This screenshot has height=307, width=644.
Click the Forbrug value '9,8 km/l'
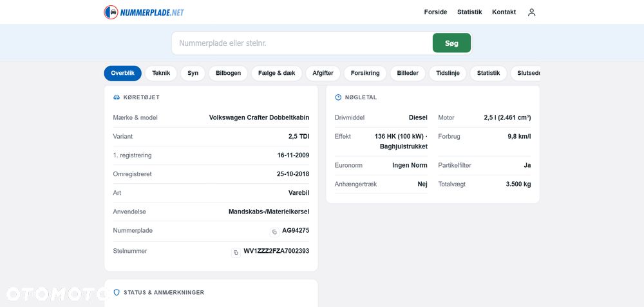click(519, 137)
